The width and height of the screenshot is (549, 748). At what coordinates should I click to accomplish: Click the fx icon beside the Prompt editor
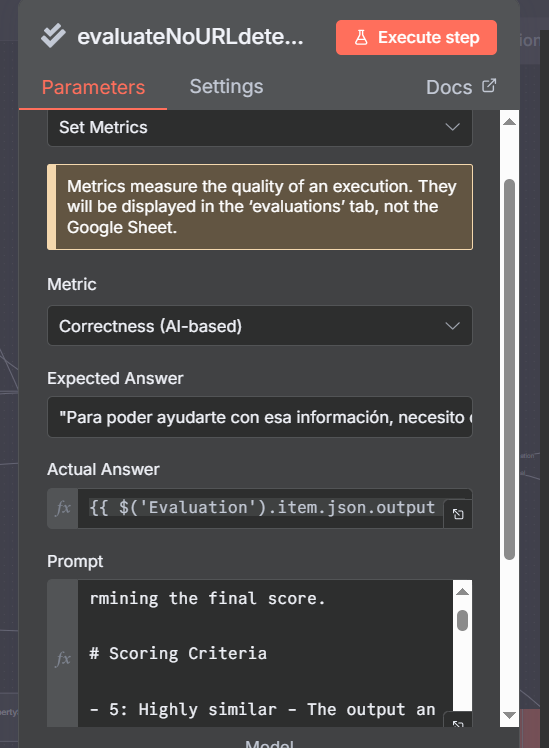pyautogui.click(x=63, y=659)
